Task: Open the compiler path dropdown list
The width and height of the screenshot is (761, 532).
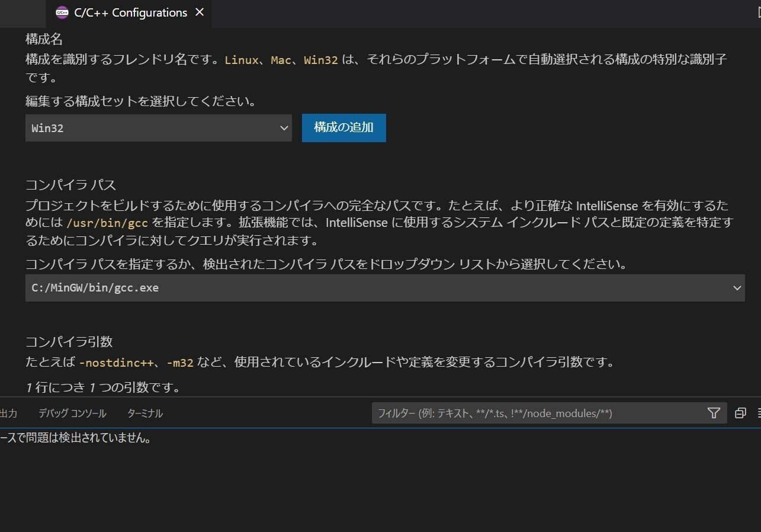Action: pyautogui.click(x=737, y=288)
